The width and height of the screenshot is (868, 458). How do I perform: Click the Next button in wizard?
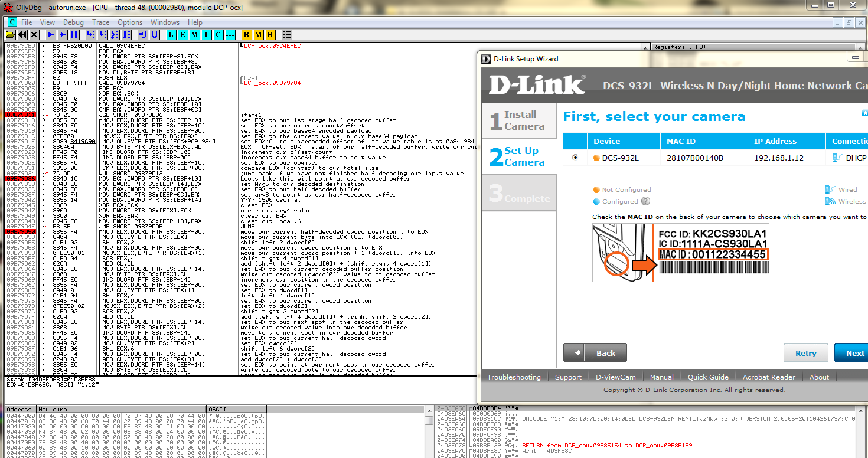coord(851,353)
